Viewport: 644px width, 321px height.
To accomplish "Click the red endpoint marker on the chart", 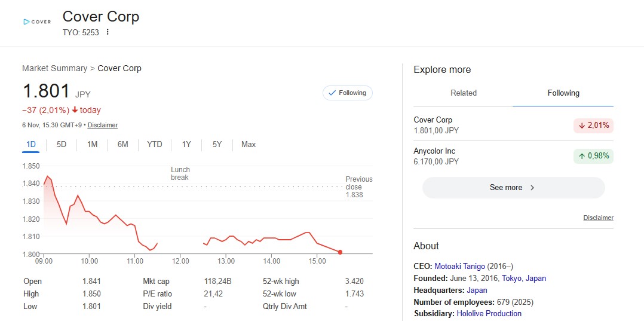I will (340, 252).
